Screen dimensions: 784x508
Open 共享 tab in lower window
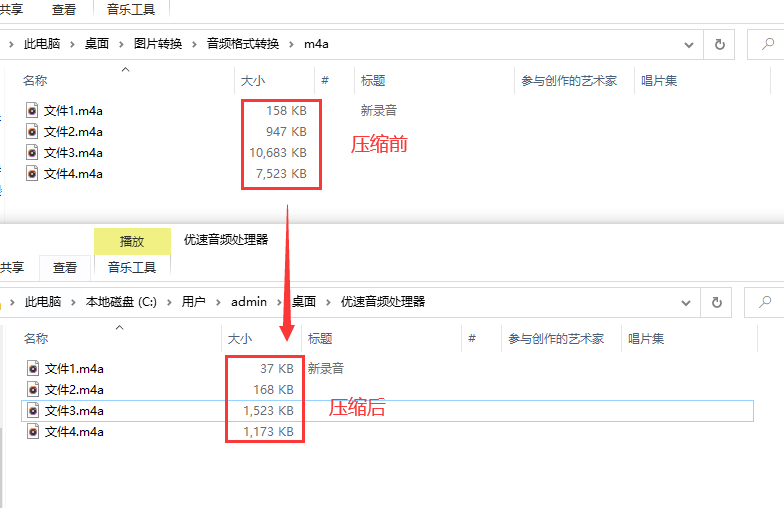pyautogui.click(x=12, y=268)
